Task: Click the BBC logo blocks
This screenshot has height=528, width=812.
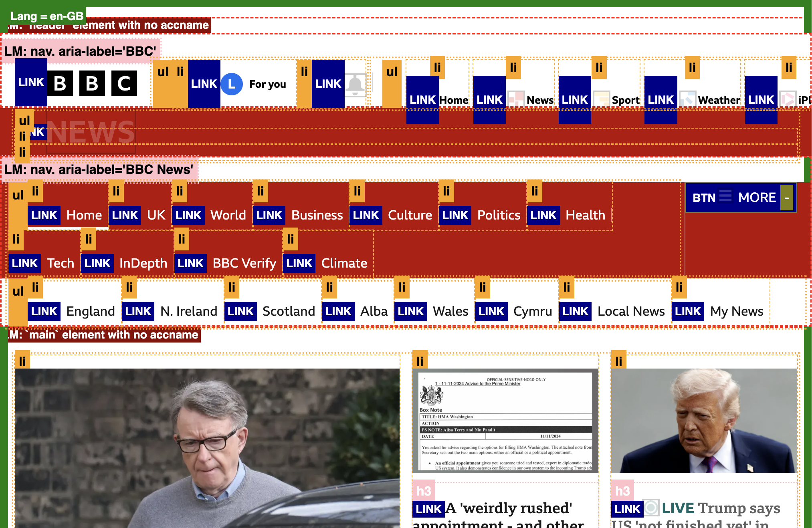Action: pyautogui.click(x=92, y=83)
